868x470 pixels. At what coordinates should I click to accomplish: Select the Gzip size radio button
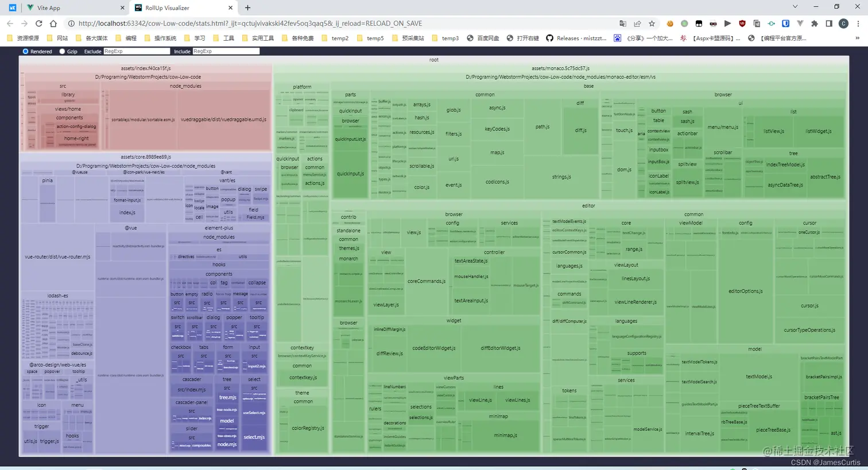tap(62, 52)
